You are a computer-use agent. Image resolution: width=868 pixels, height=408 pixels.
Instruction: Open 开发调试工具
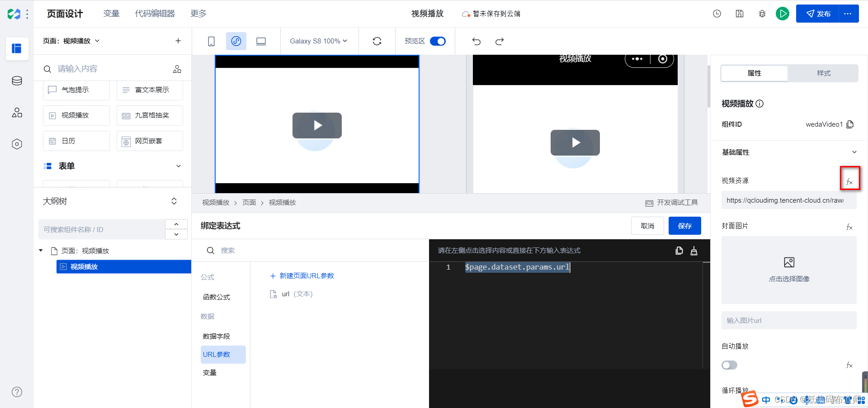click(672, 203)
